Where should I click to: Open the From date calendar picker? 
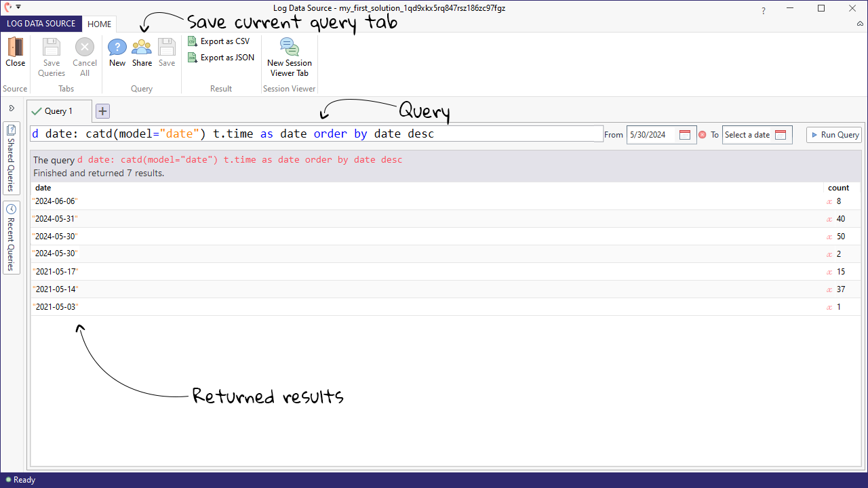[685, 134]
